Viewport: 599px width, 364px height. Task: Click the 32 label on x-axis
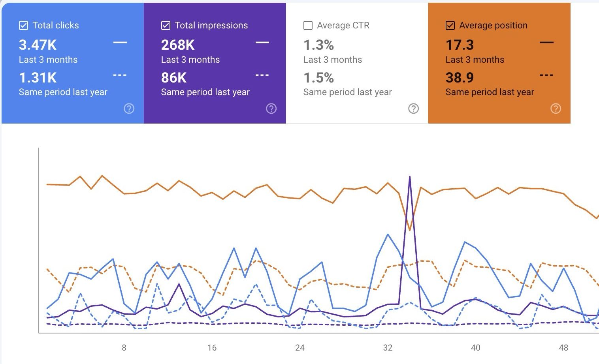[x=388, y=348]
